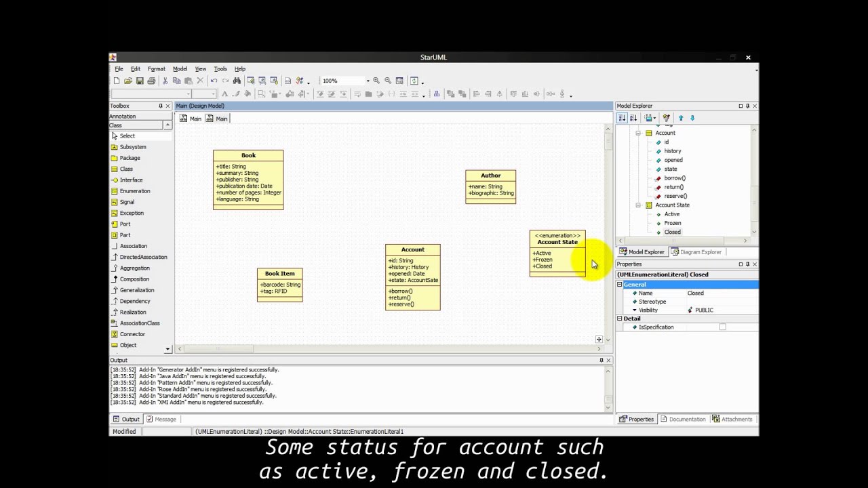The width and height of the screenshot is (868, 488).
Task: Click the Zoom In magnifier icon
Action: [x=376, y=81]
